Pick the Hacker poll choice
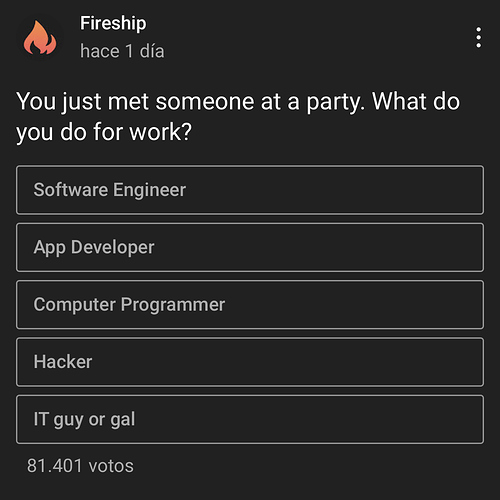Screen dimensions: 500x500 pyautogui.click(x=250, y=362)
